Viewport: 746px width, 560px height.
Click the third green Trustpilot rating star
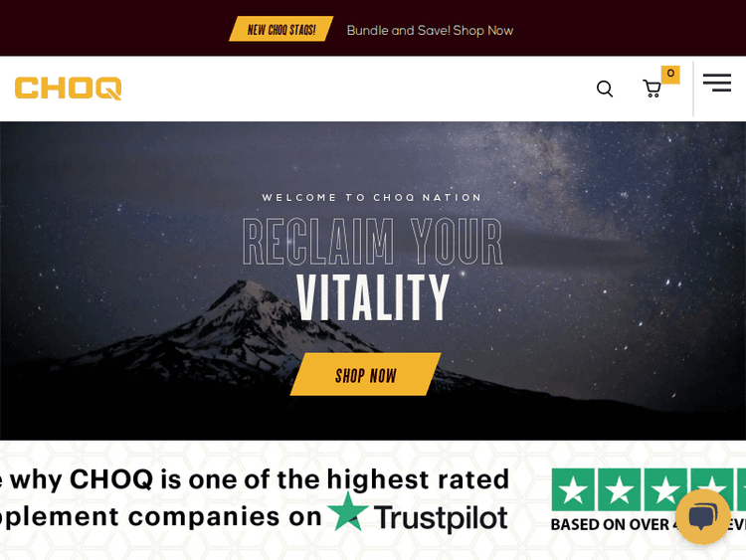tap(665, 489)
